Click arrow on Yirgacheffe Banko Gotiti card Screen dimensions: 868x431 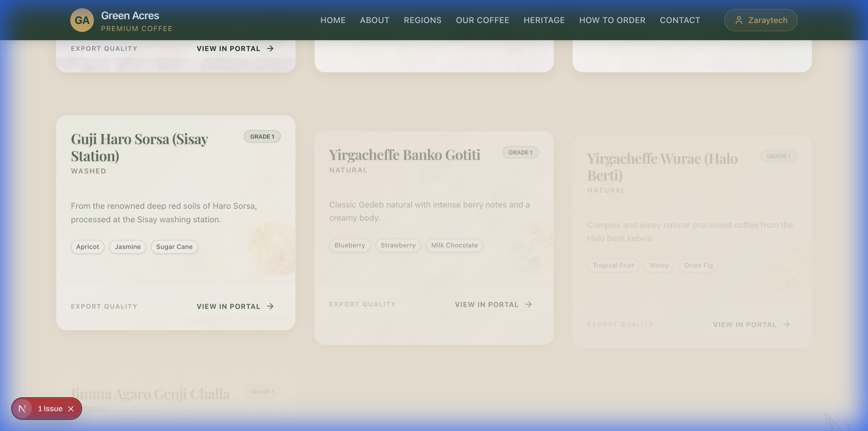click(528, 304)
